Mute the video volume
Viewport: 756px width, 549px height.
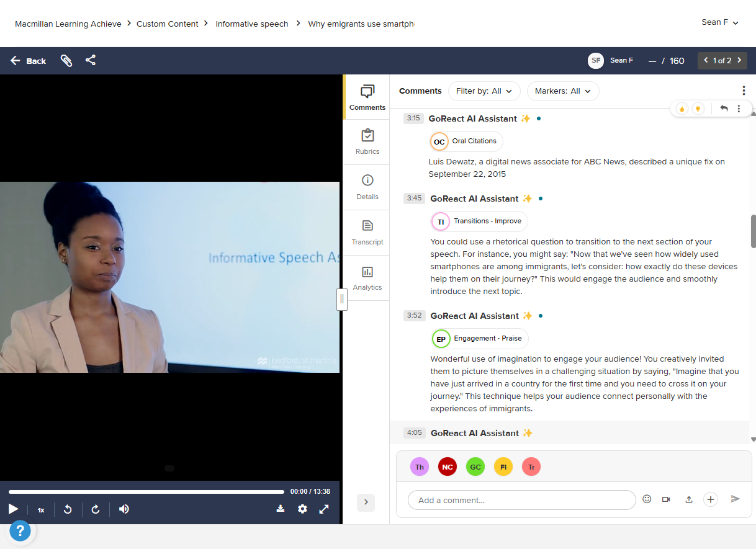click(x=124, y=509)
